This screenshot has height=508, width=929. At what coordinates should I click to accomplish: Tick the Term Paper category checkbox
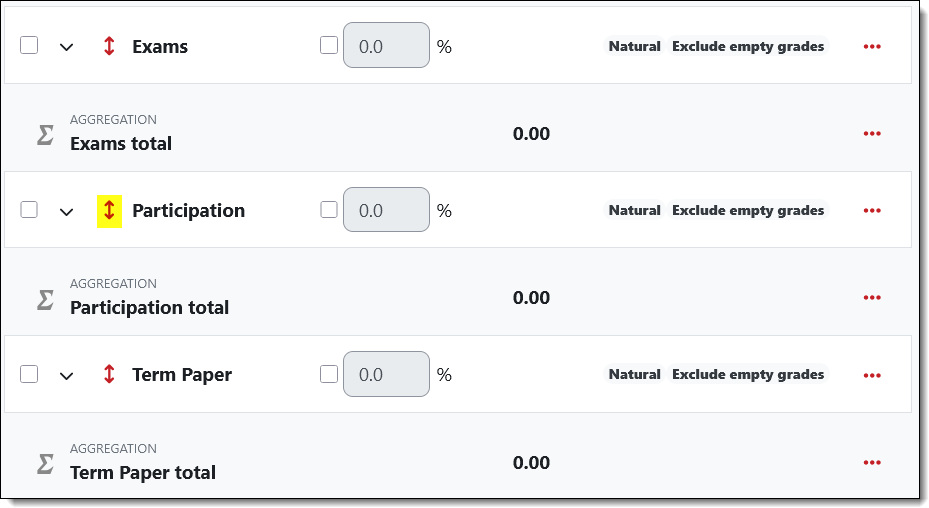[29, 374]
